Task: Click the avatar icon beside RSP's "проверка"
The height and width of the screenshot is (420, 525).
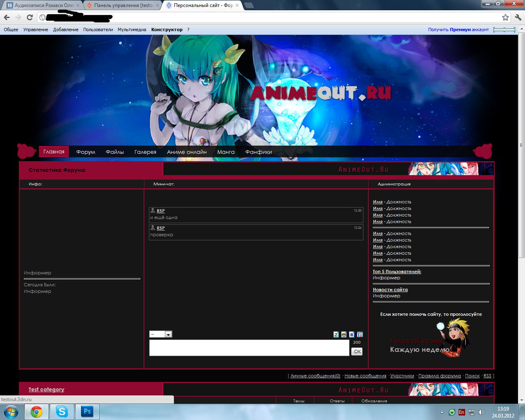Action: coord(153,228)
